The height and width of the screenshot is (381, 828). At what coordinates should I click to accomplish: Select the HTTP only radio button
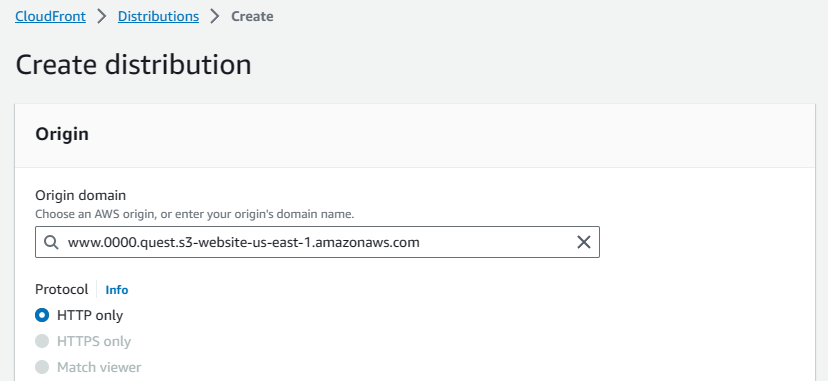[x=42, y=316]
